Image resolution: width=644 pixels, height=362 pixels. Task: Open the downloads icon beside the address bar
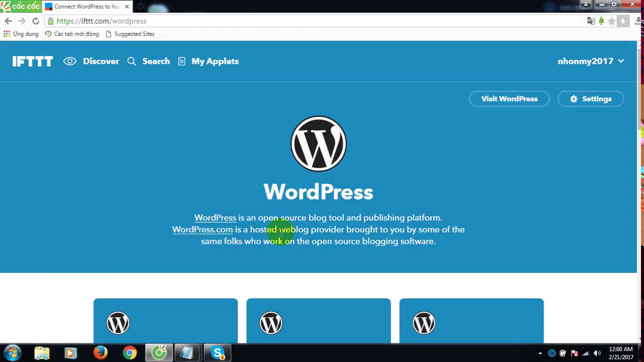tap(638, 21)
